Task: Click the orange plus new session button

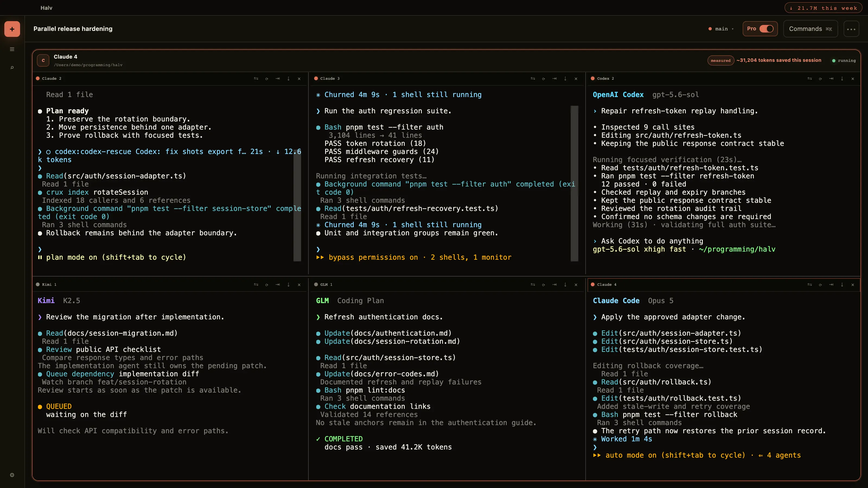Action: [x=12, y=29]
